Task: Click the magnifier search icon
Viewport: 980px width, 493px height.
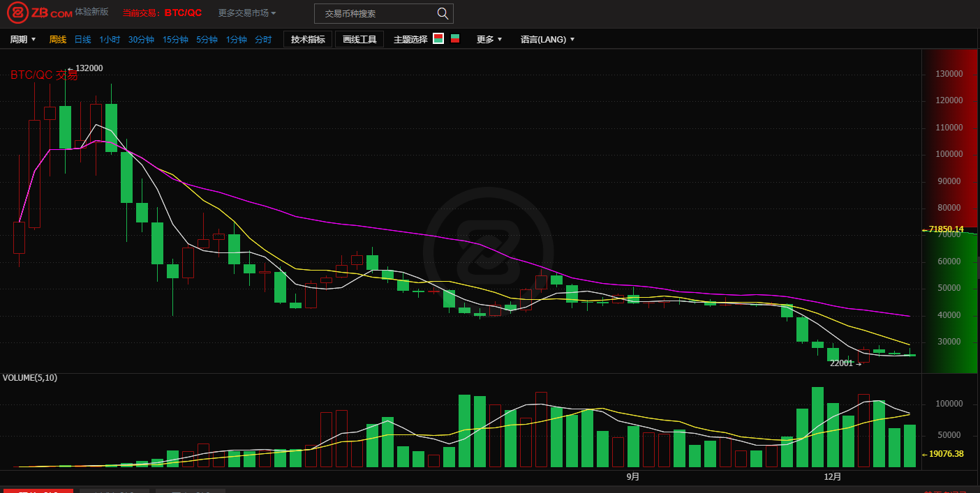Action: [443, 13]
